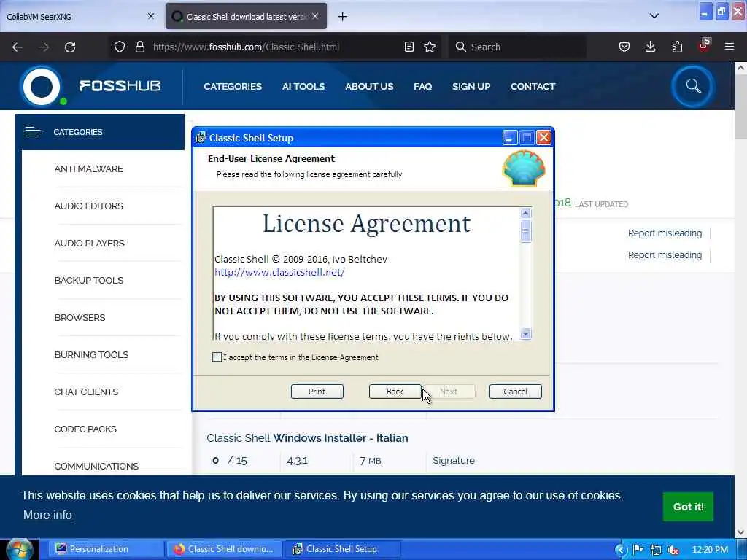Click the Firefox back arrow
The image size is (747, 560).
click(x=18, y=47)
